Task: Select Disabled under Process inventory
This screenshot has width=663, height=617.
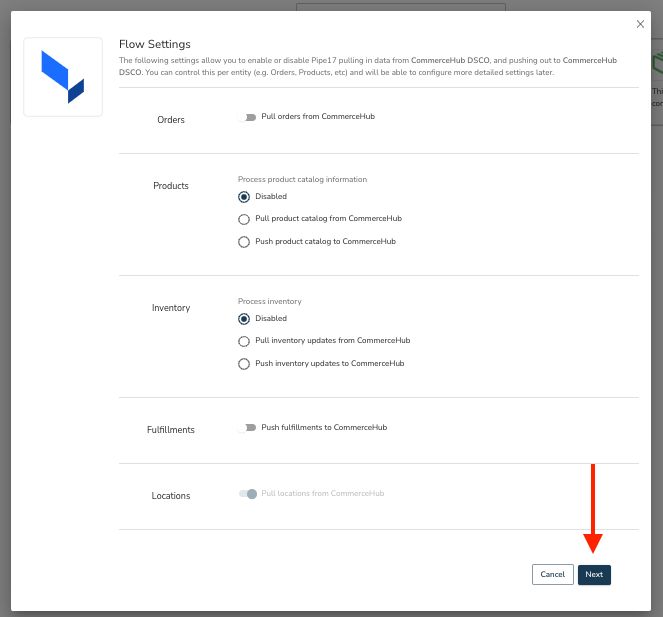Action: pyautogui.click(x=244, y=318)
